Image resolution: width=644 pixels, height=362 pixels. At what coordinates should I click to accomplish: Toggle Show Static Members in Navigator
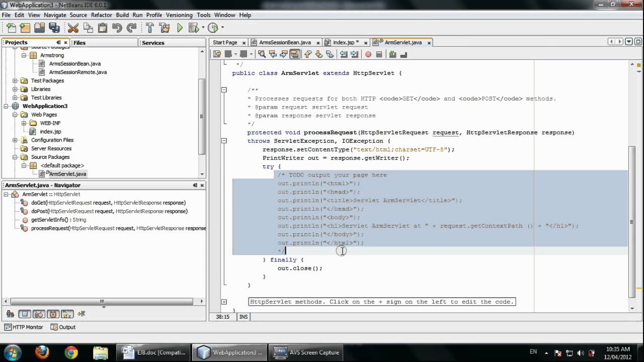click(x=39, y=314)
